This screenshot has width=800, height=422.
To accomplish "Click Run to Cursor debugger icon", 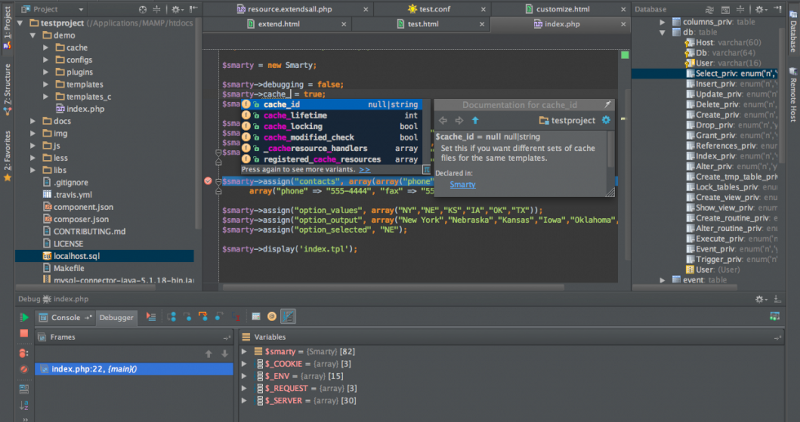I will 236,317.
